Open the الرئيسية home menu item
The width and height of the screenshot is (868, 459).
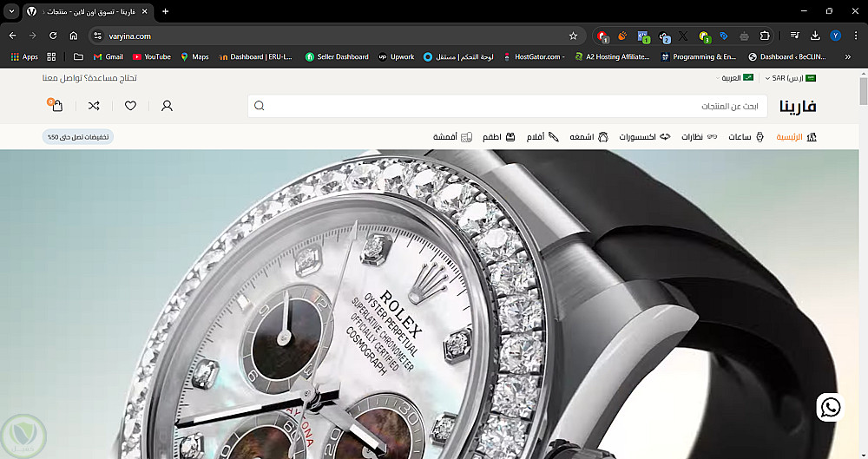pos(796,137)
